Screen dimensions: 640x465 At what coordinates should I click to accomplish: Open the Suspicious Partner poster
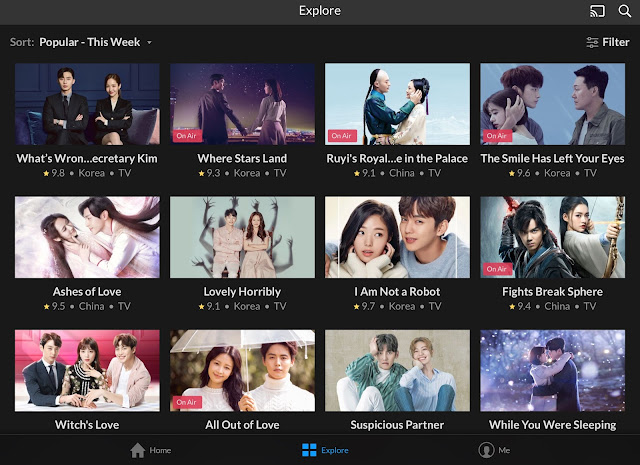tap(397, 370)
